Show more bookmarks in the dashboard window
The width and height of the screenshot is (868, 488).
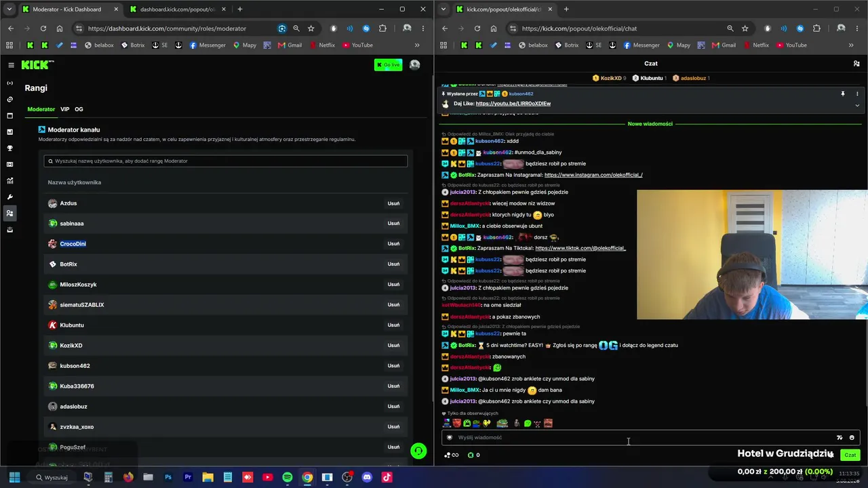click(x=417, y=45)
